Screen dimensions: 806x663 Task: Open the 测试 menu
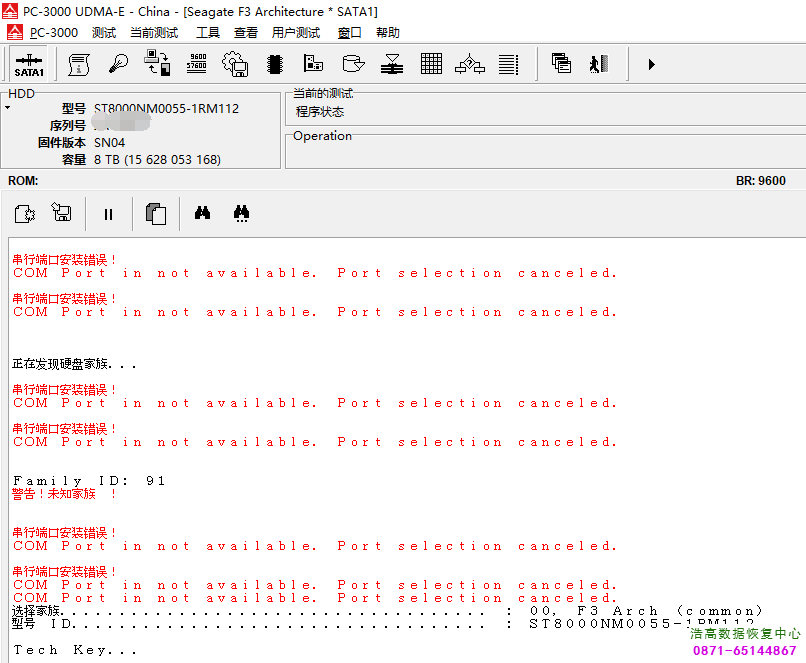(x=104, y=32)
